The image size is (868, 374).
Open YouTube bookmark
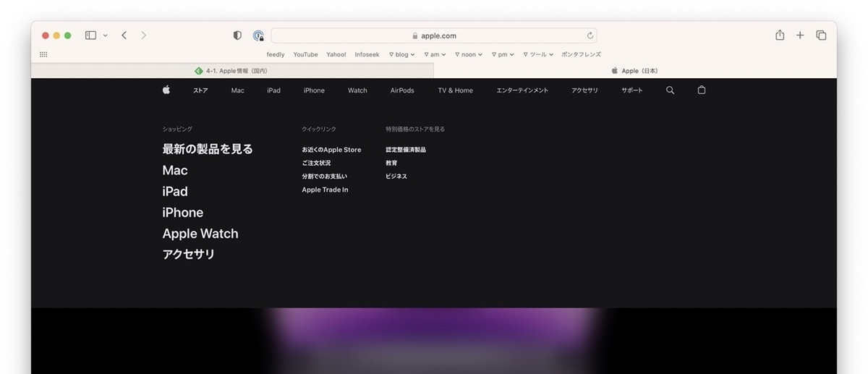coord(305,54)
